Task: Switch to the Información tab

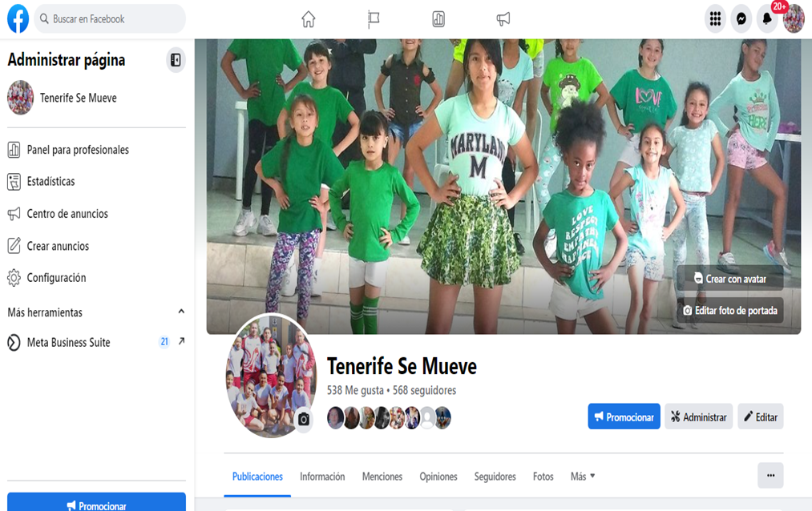Action: pos(322,476)
